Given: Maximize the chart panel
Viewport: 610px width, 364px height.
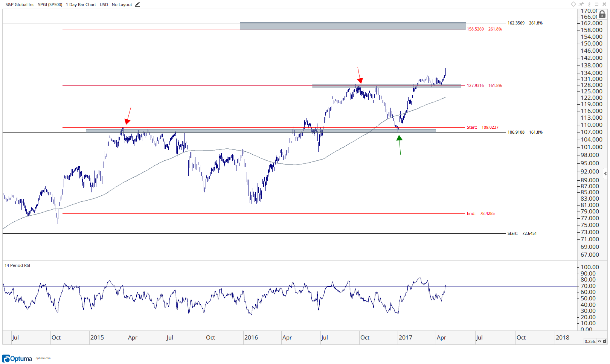Looking at the screenshot, I should click(597, 4).
